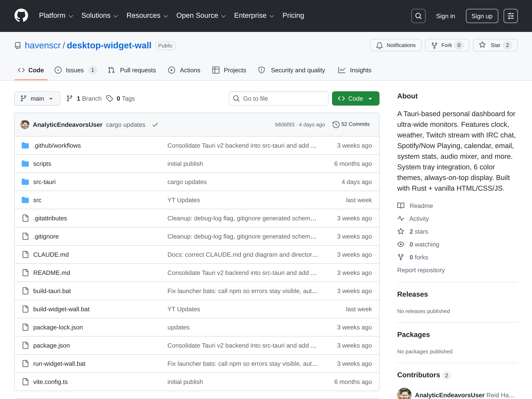532x399 pixels.
Task: Star the desktop-widget-wall repository
Action: click(x=495, y=45)
